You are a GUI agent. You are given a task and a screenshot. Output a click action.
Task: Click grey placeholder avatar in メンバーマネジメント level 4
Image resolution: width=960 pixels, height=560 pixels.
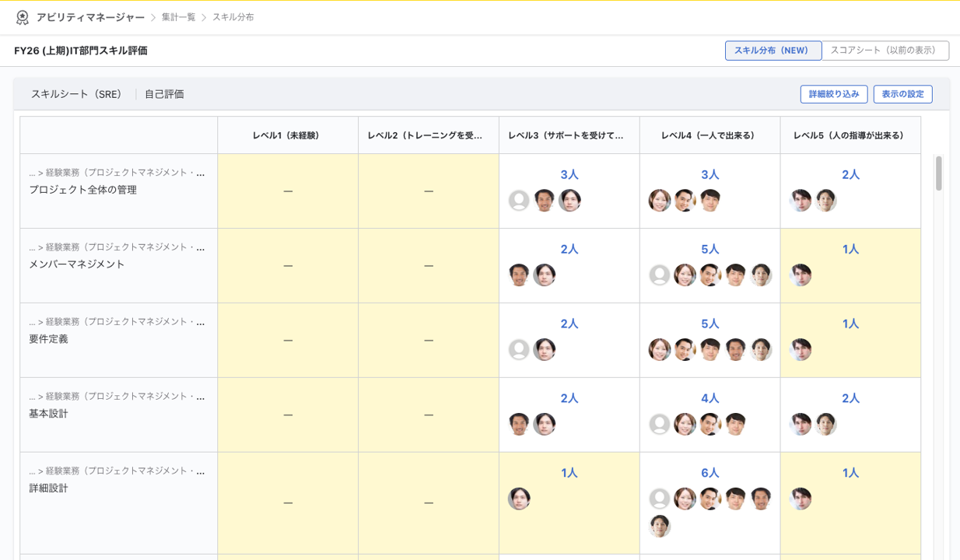point(660,275)
